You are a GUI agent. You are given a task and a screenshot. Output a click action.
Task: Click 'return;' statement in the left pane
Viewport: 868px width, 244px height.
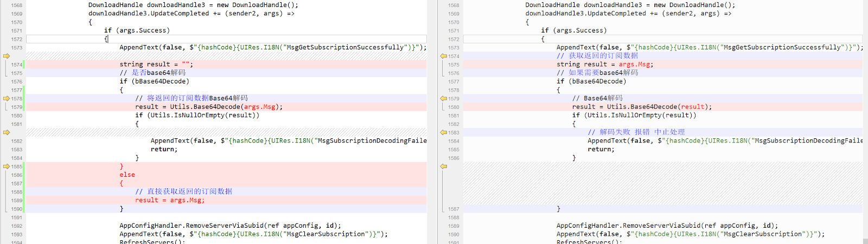pyautogui.click(x=164, y=149)
